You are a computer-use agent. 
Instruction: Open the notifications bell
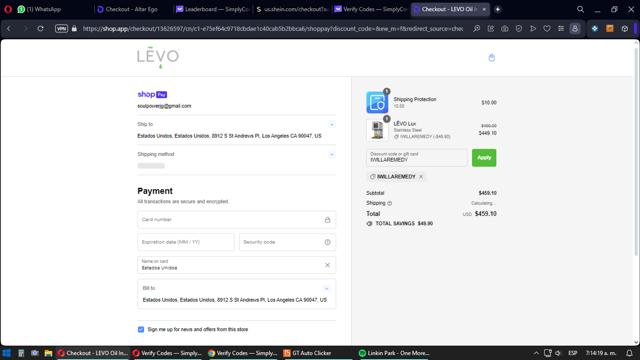(629, 353)
